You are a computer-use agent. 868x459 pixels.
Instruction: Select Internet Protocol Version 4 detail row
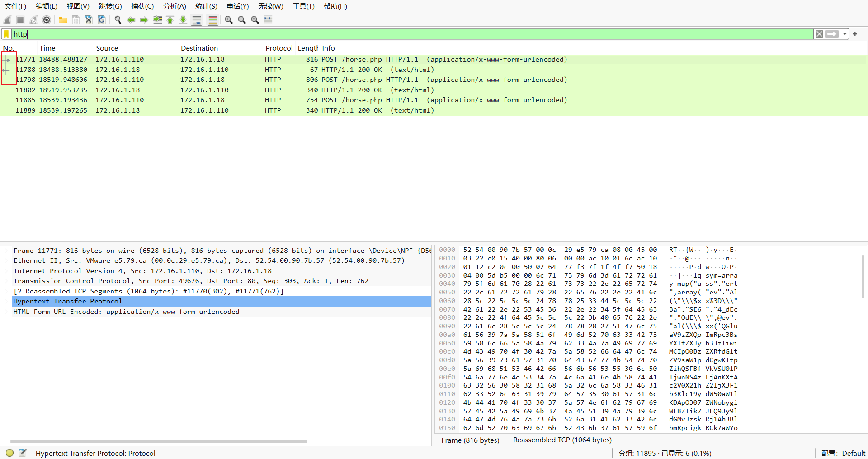tap(222, 271)
